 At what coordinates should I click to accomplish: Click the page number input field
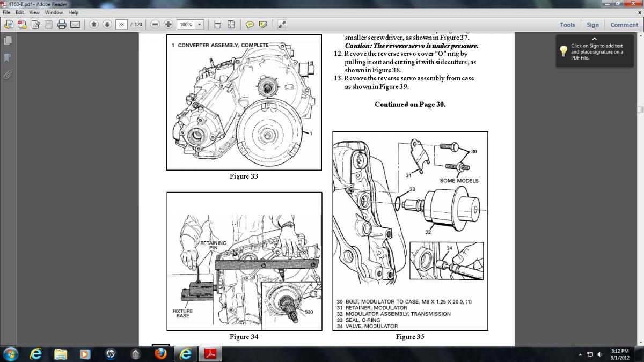point(121,25)
